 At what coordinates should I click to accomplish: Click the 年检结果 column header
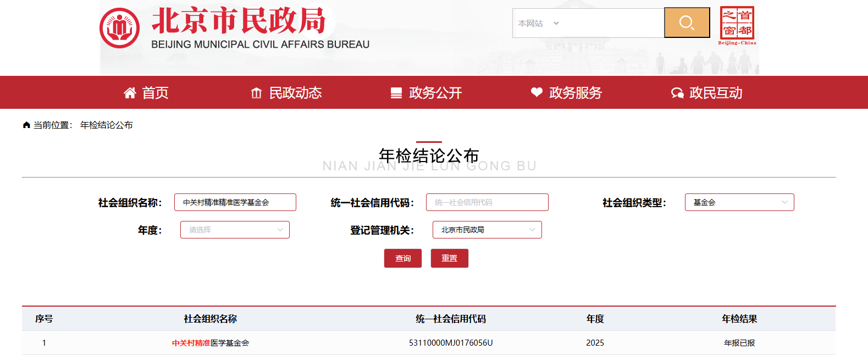[x=739, y=319]
